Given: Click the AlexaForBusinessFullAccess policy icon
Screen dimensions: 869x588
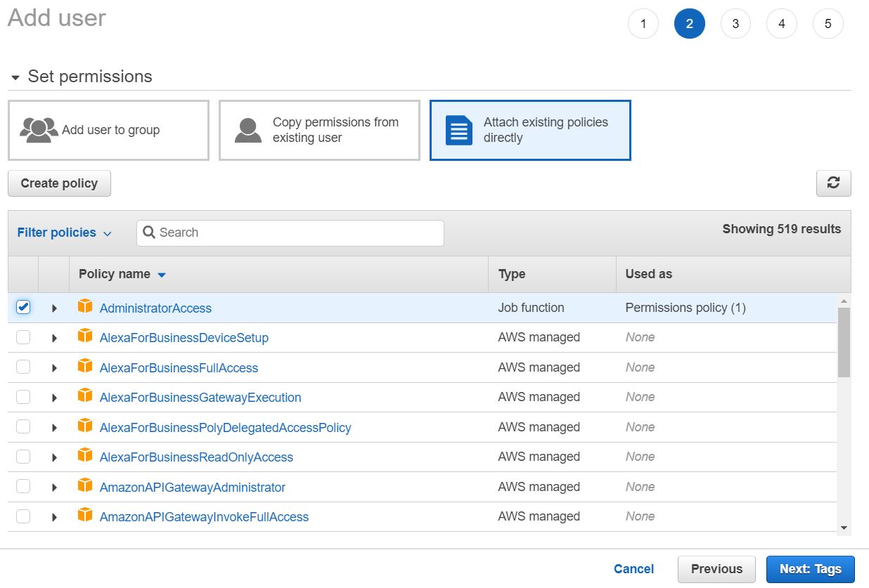Looking at the screenshot, I should click(85, 367).
